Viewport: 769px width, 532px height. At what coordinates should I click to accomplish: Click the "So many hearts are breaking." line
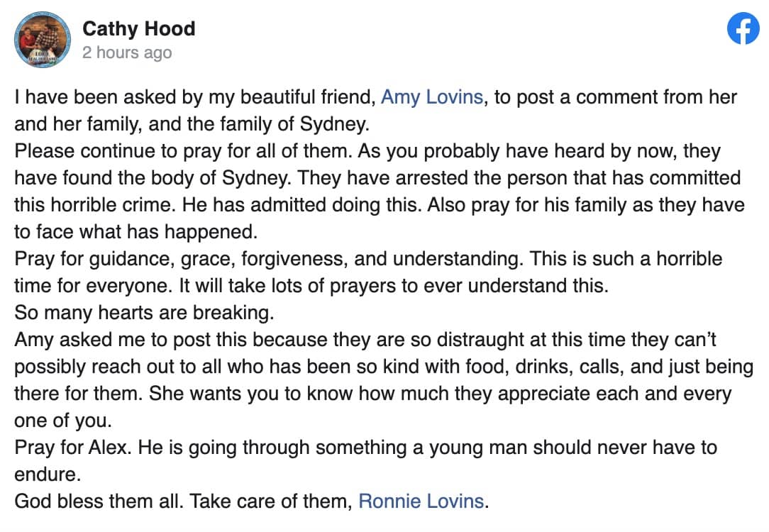144,312
